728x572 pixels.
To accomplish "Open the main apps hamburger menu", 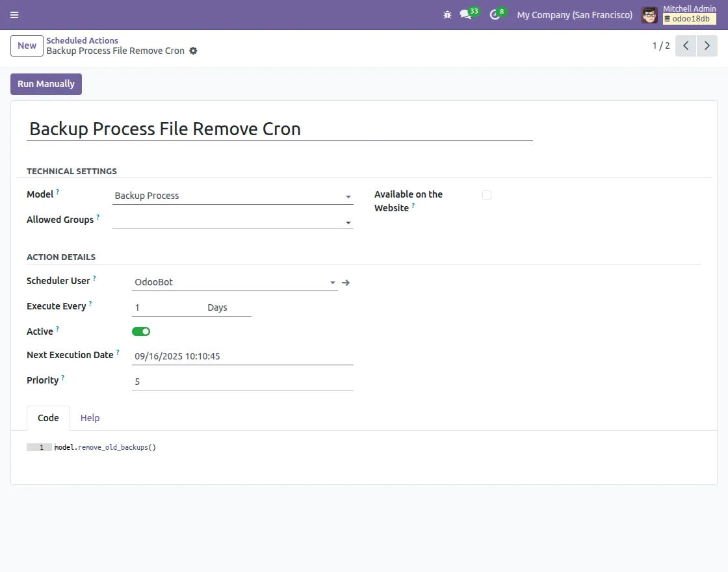I will pos(14,14).
